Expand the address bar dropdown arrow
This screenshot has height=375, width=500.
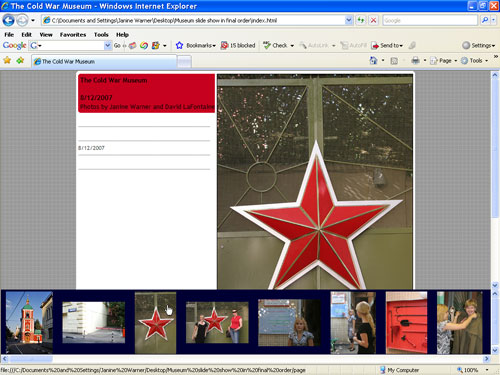point(348,20)
